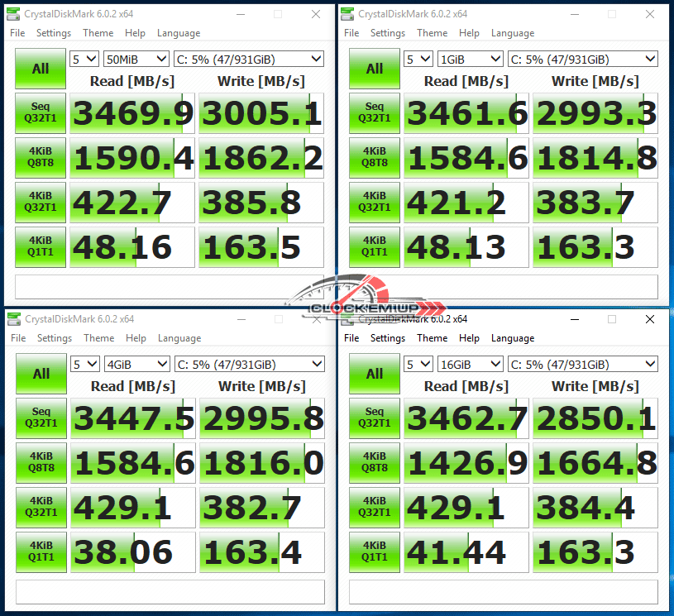Screen dimensions: 674x616
Task: Open the 50MiB test size dropdown
Action: click(136, 59)
